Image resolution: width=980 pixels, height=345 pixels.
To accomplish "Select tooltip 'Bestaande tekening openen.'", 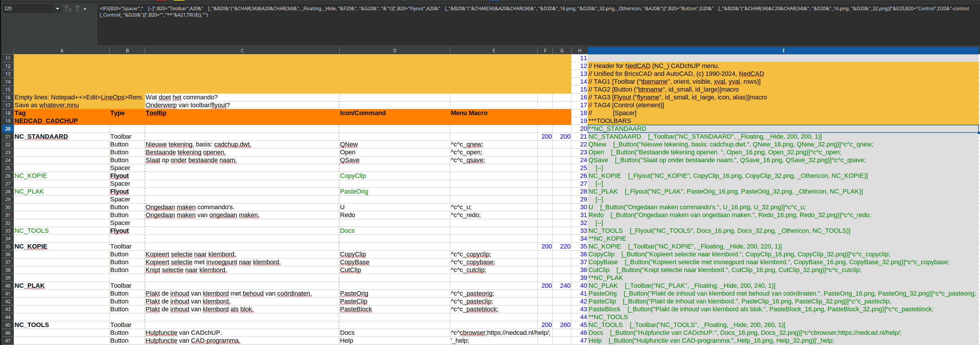I will tap(242, 153).
